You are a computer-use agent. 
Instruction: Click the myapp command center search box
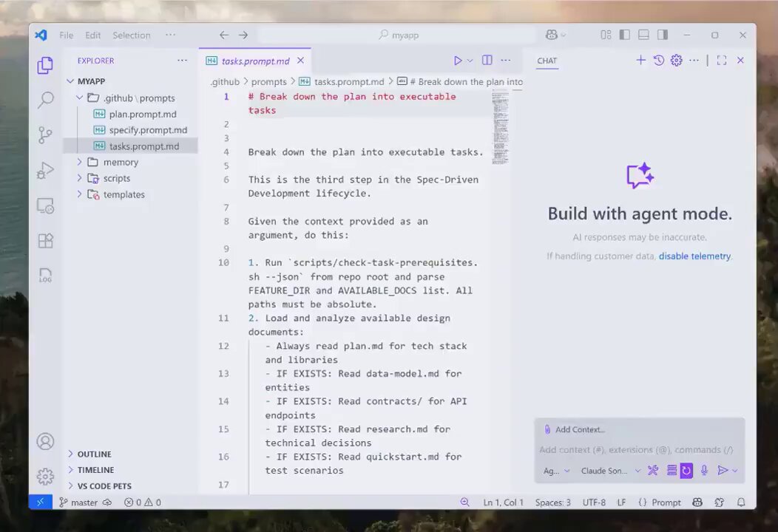coord(397,35)
